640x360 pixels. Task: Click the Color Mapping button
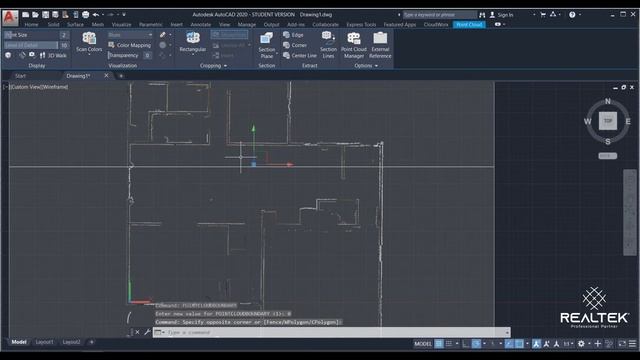(130, 45)
